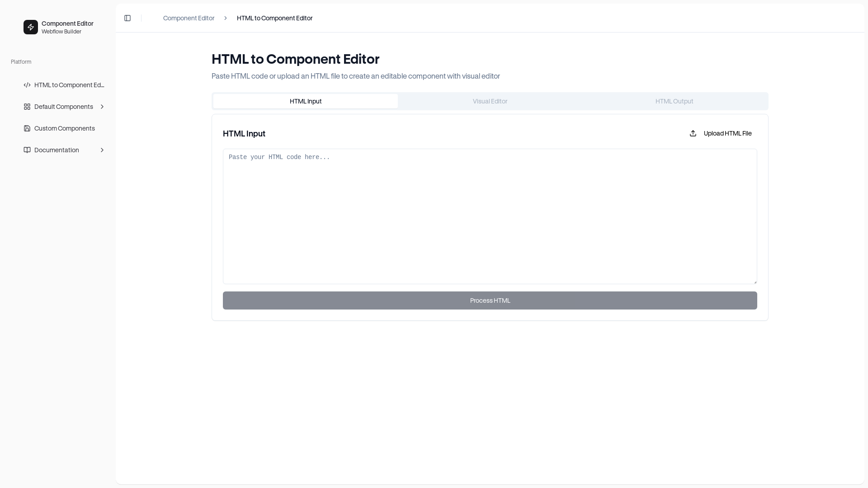Open HTML to Component Editor sidebar item

(64, 85)
